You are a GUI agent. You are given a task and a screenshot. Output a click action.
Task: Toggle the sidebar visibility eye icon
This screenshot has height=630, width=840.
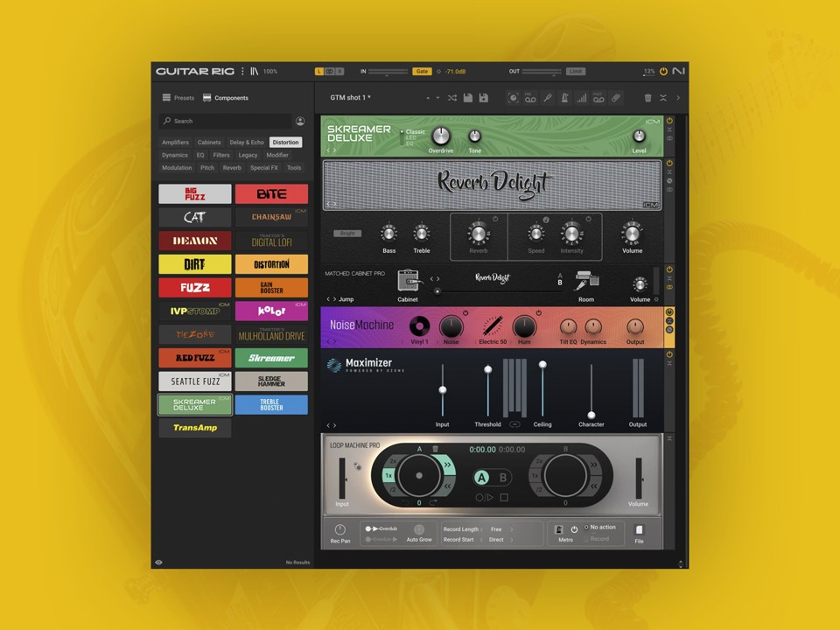158,563
